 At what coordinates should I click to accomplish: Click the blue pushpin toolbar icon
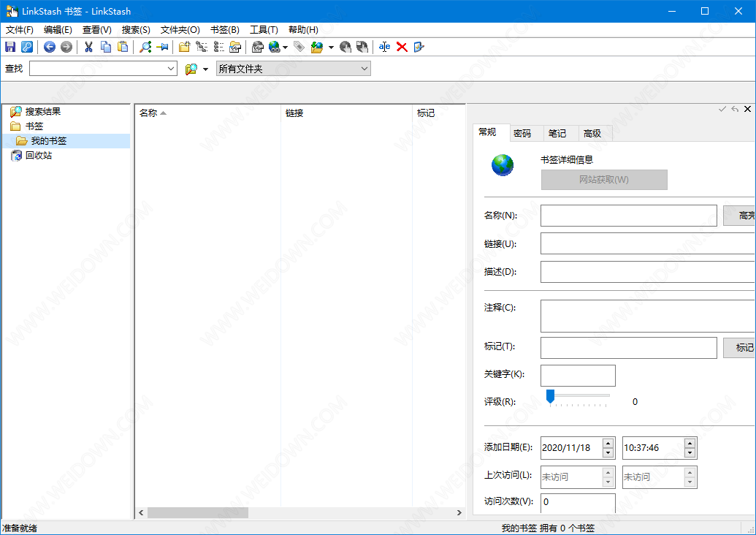pos(162,47)
